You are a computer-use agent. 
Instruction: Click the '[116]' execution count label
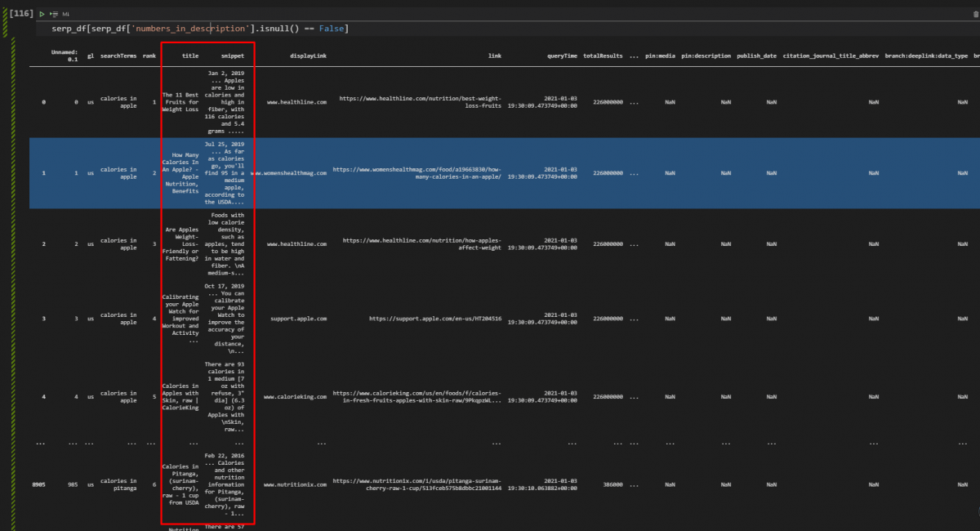coord(21,14)
